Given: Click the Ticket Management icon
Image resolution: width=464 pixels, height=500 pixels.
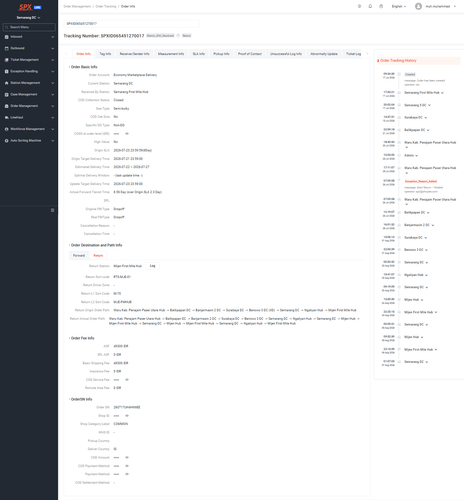Looking at the screenshot, I should 6,60.
